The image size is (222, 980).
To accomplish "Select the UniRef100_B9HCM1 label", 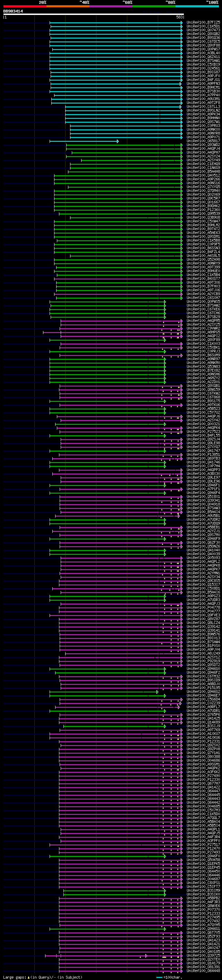I will 203,88.
